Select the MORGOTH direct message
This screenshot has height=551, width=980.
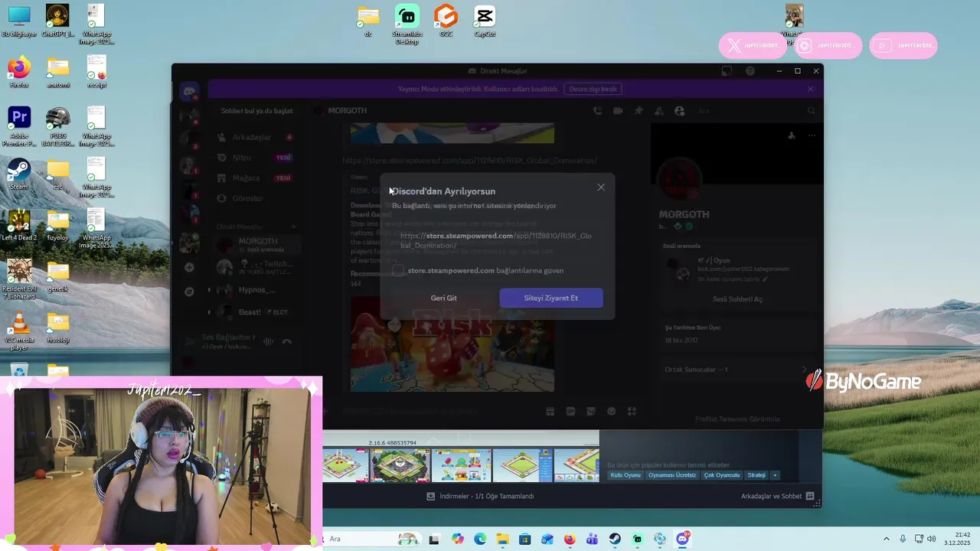[256, 245]
